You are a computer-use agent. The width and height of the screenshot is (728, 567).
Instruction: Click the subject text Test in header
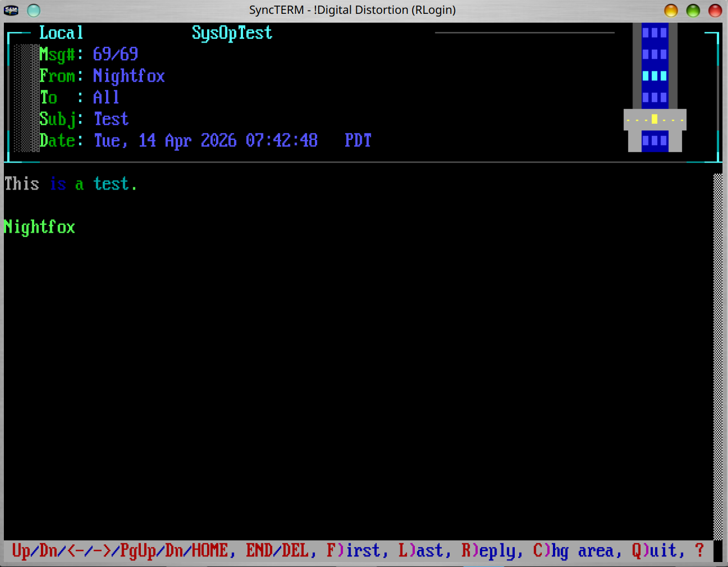111,119
